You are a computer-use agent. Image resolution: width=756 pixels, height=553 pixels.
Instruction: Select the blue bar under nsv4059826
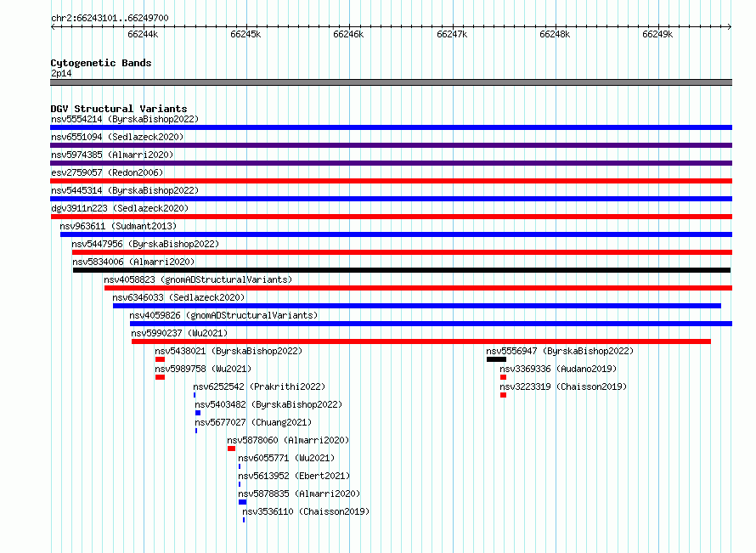tap(431, 324)
